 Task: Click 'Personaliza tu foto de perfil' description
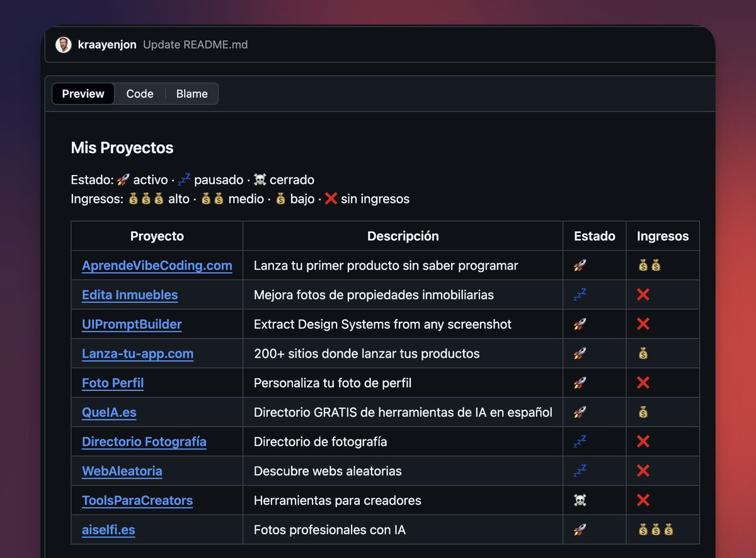[333, 383]
